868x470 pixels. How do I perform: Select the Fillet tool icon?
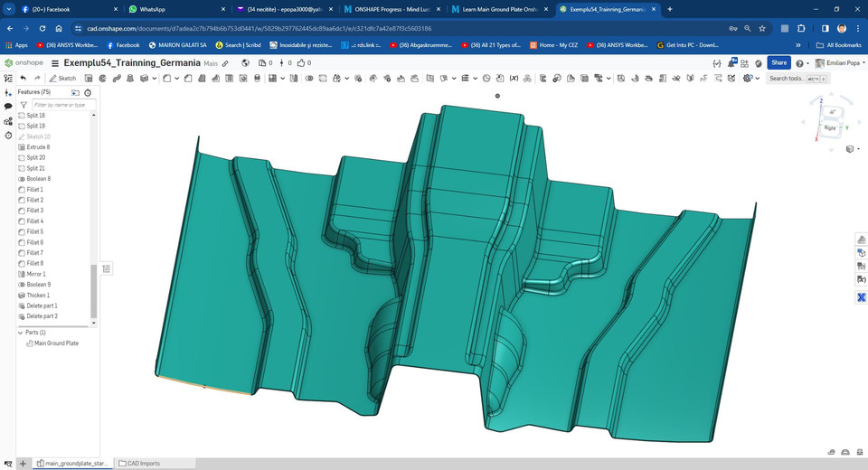166,78
